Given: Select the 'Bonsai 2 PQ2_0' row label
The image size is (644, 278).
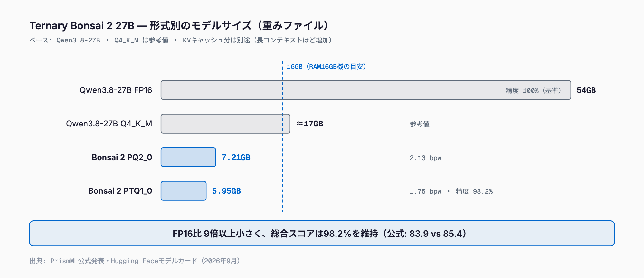Looking at the screenshot, I should [122, 157].
